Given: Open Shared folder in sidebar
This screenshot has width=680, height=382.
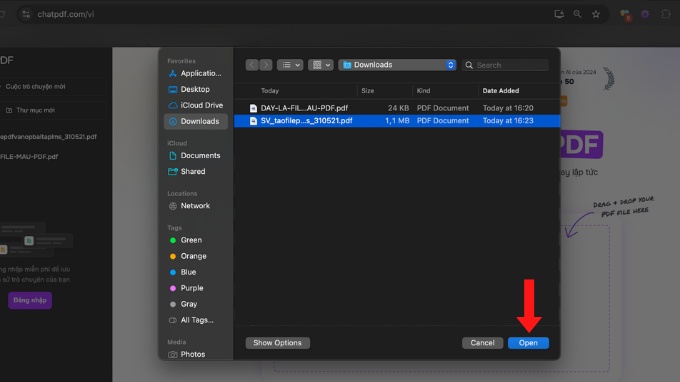Looking at the screenshot, I should pos(196,171).
